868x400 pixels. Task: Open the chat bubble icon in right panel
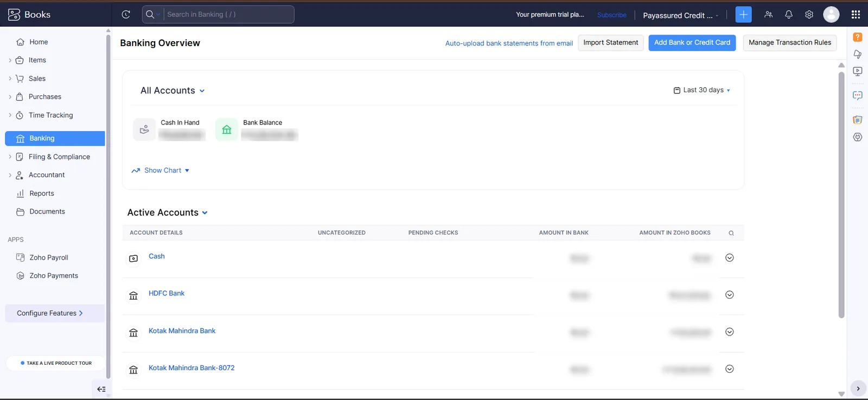(857, 95)
